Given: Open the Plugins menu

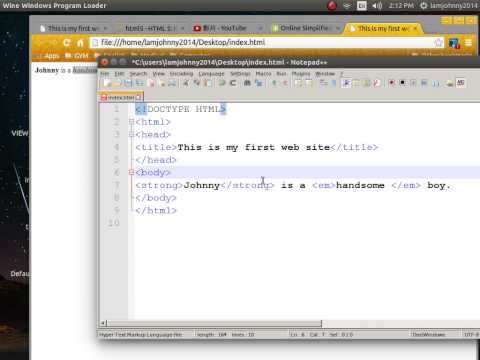Looking at the screenshot, I should (301, 74).
